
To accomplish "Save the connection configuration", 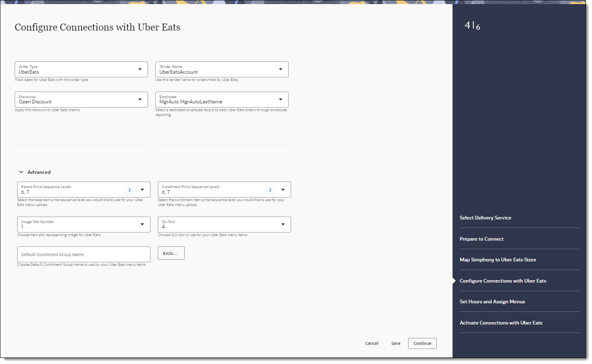I will (396, 343).
